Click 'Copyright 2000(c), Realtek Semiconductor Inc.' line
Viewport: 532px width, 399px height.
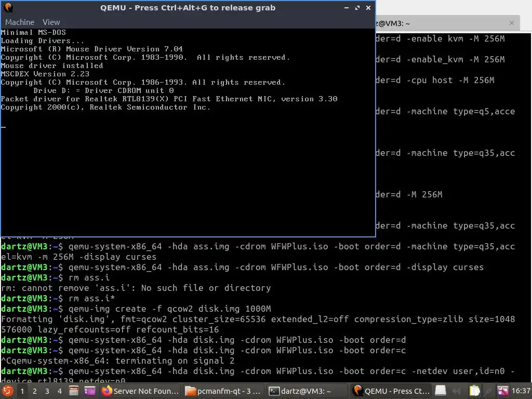[105, 107]
